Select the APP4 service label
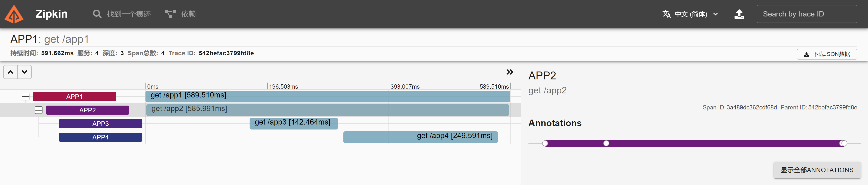The width and height of the screenshot is (868, 185). tap(100, 137)
